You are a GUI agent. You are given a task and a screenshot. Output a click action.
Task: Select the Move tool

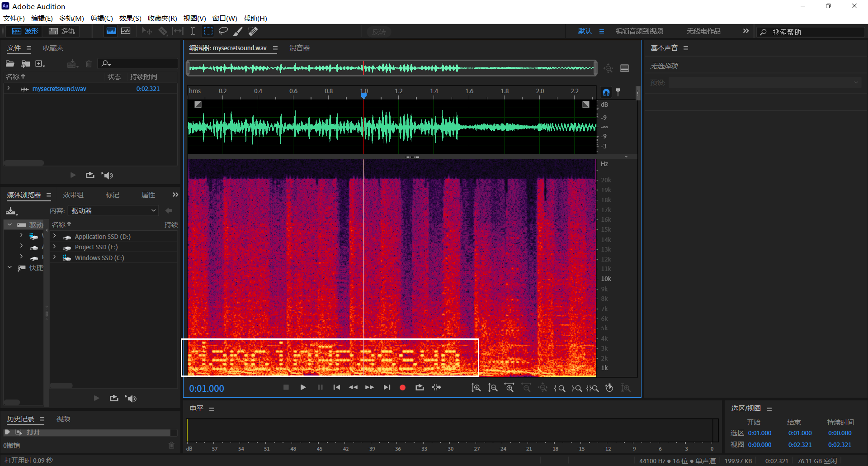(x=147, y=31)
